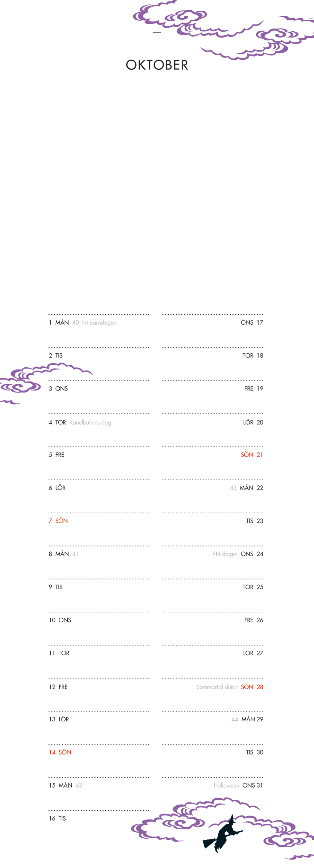Select the ONS 17 date entry

pos(252,323)
